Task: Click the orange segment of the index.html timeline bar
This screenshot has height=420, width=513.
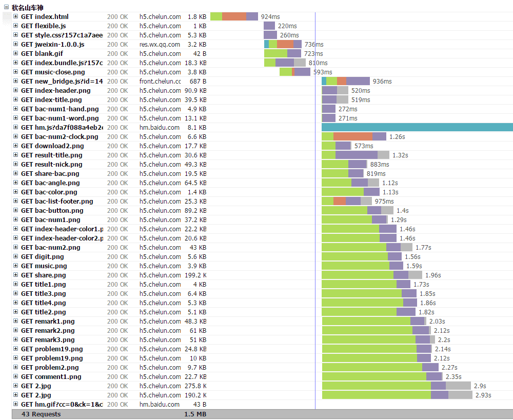Action: pyautogui.click(x=234, y=17)
